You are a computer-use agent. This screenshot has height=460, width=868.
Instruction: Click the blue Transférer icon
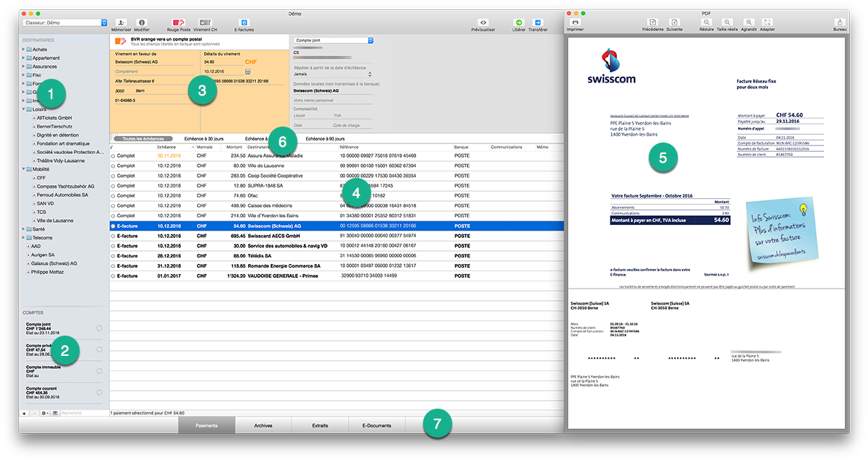tap(537, 23)
